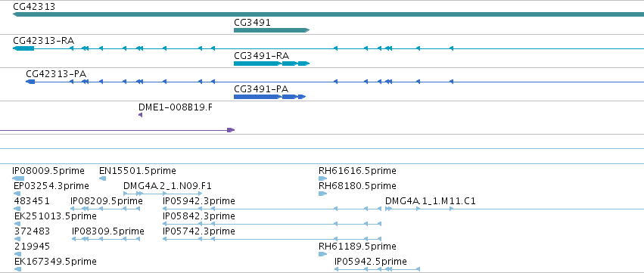Click the EK167349.5prime label
This screenshot has width=644, height=273.
click(x=55, y=262)
